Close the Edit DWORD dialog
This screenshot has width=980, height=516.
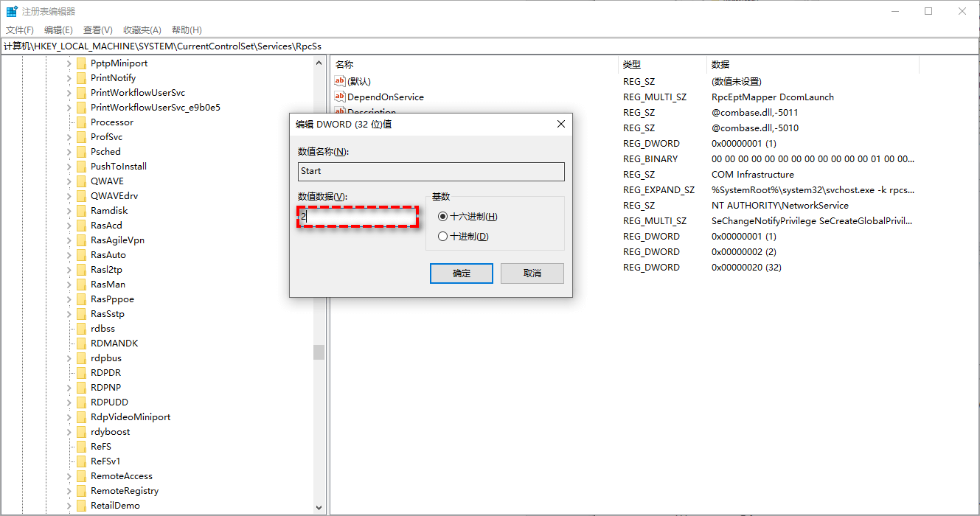[560, 124]
